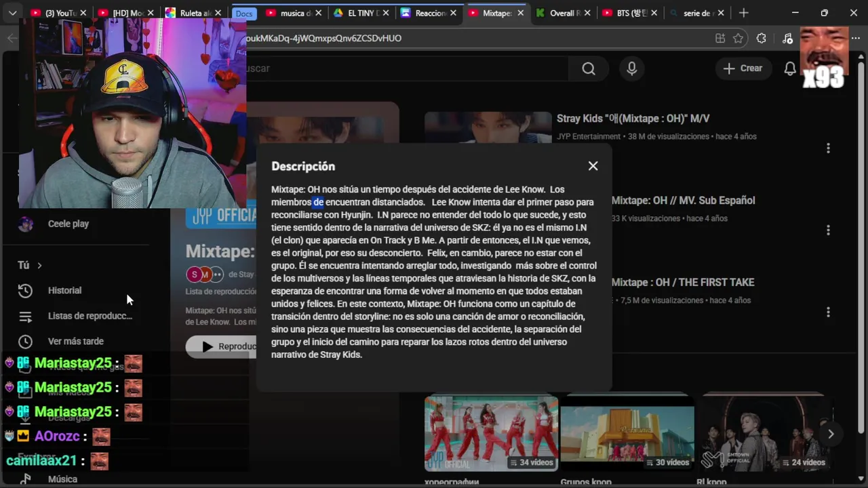The width and height of the screenshot is (868, 488).
Task: Switch to the [HD] Mo... tab
Action: (126, 13)
